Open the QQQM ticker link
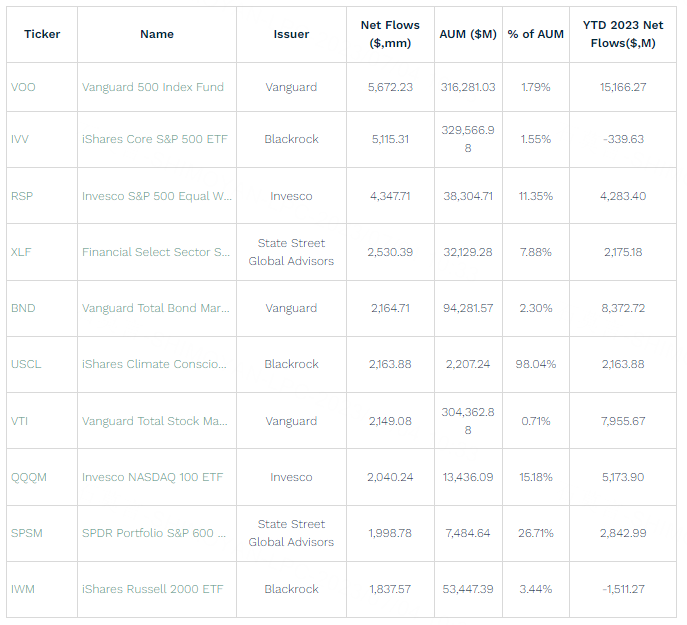This screenshot has width=687, height=625. pos(29,477)
